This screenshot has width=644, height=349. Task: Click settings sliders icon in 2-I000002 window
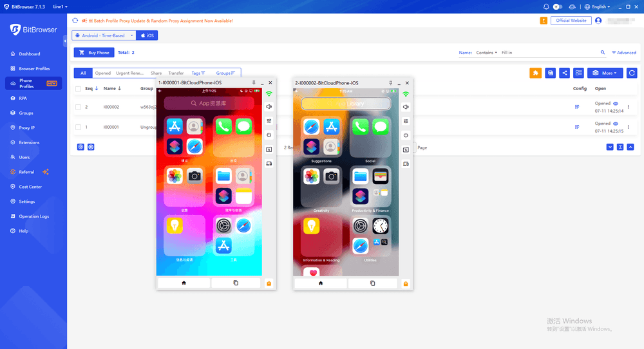point(406,121)
